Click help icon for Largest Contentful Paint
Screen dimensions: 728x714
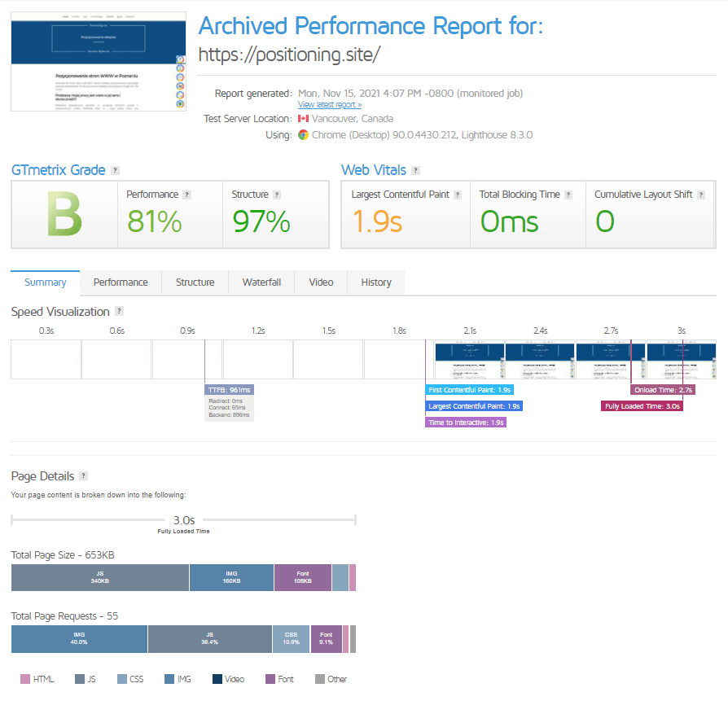pyautogui.click(x=458, y=195)
